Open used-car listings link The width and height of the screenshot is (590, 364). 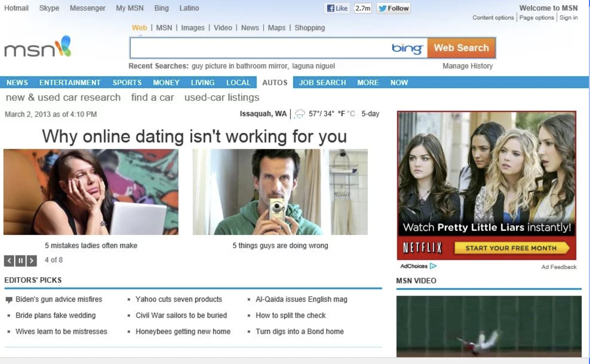222,97
